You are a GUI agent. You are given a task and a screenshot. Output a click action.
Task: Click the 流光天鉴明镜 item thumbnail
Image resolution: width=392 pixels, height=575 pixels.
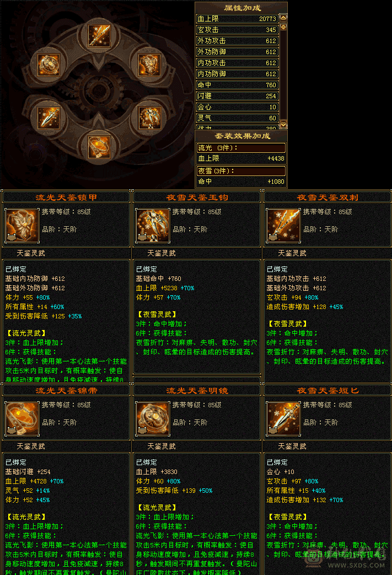[152, 419]
